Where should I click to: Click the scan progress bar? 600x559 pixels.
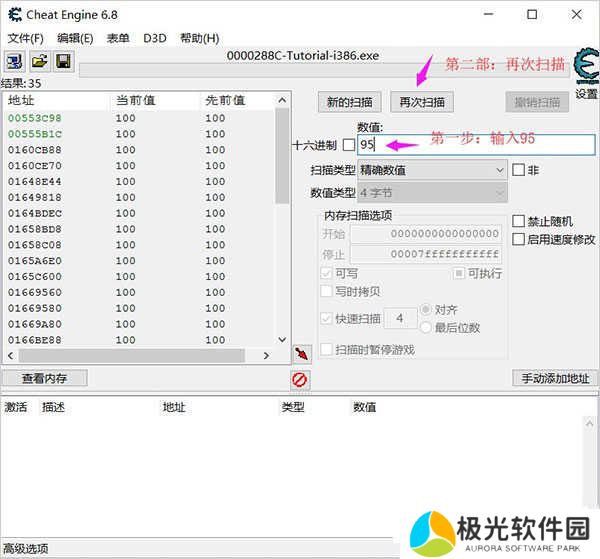(324, 70)
